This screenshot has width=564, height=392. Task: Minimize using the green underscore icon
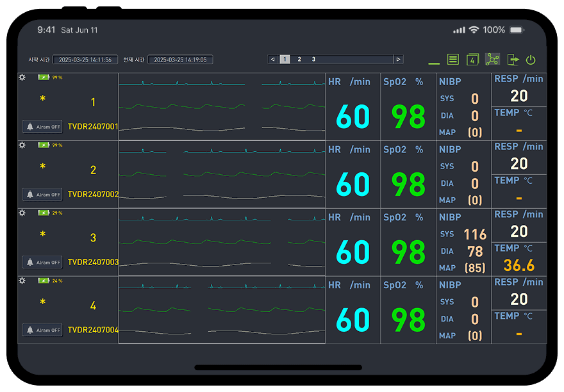click(x=434, y=63)
